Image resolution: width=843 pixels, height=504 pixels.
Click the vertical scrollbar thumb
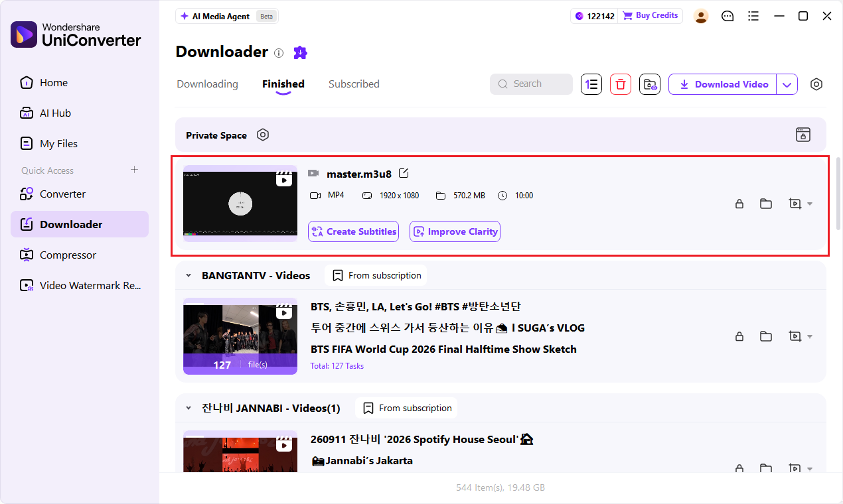tap(838, 193)
